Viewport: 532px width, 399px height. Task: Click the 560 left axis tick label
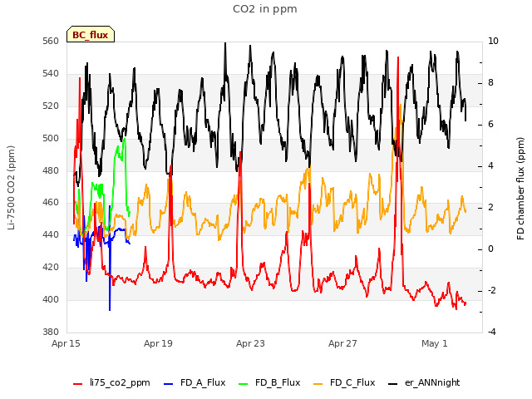(x=51, y=42)
